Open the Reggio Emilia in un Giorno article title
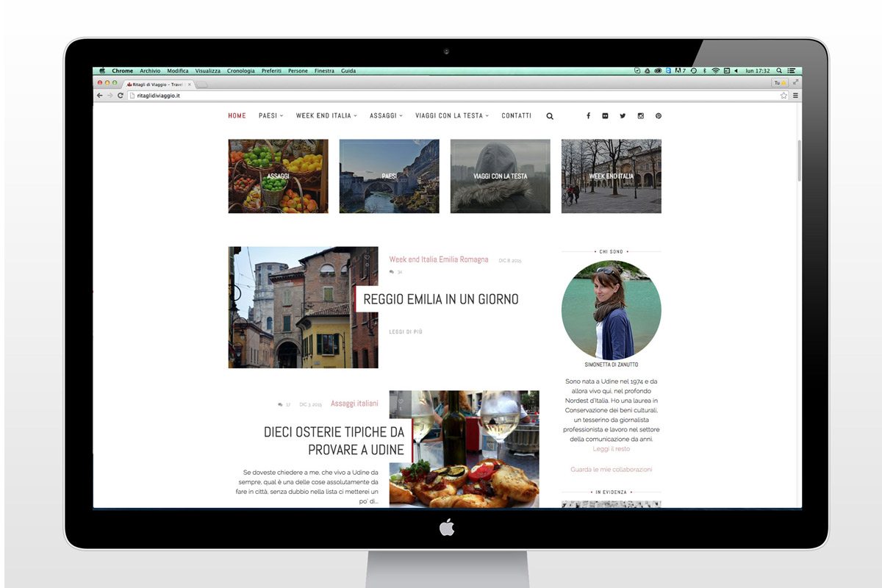Image resolution: width=882 pixels, height=588 pixels. tap(440, 299)
